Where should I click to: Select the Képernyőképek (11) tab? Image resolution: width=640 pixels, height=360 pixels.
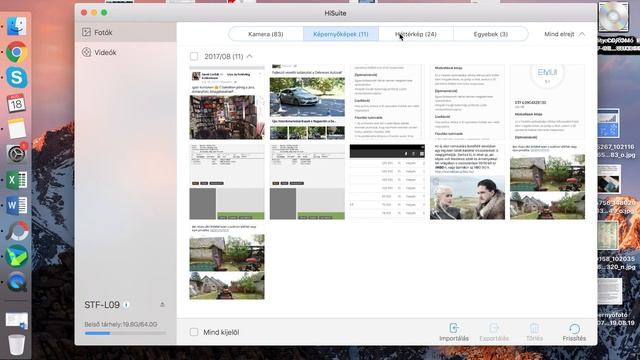pyautogui.click(x=341, y=34)
